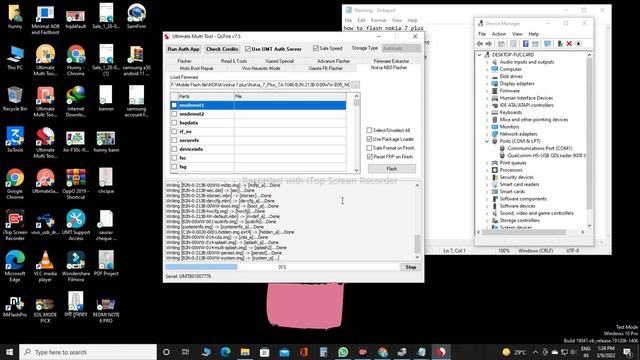Expand Processors node in Device Manager
Screen dimensions: 640x360
tap(487, 170)
